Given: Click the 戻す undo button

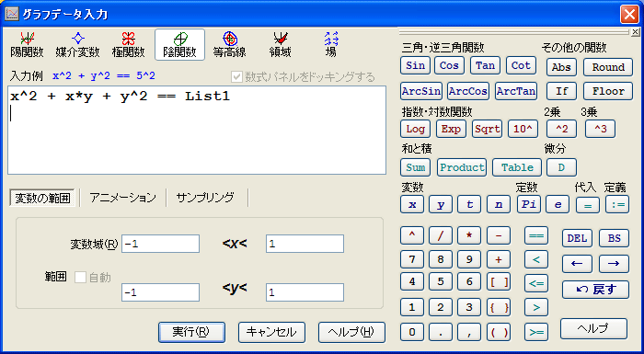Looking at the screenshot, I should tap(595, 290).
